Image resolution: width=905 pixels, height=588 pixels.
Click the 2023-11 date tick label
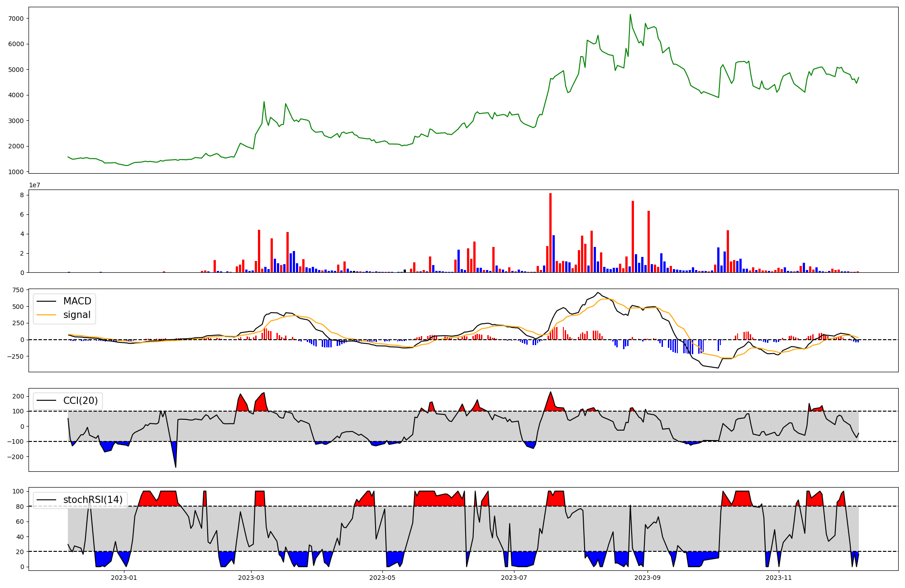pyautogui.click(x=778, y=578)
